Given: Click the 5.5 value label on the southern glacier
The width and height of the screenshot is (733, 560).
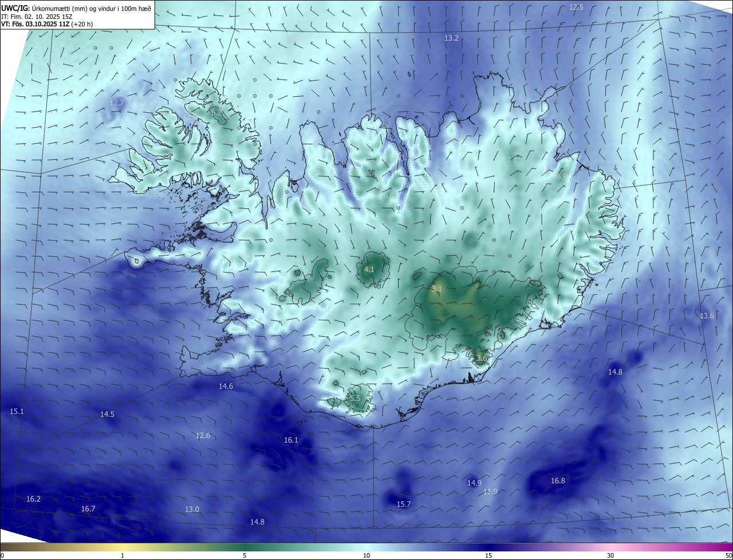Looking at the screenshot, I should 354,398.
